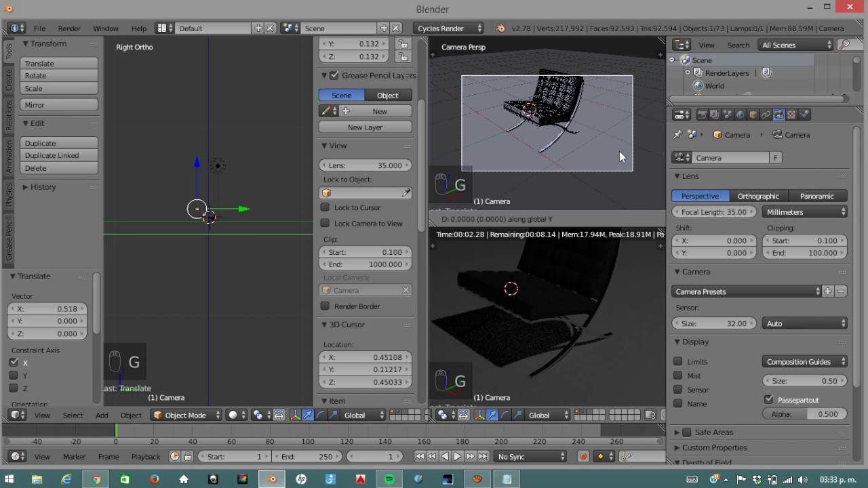Screen dimensions: 868x488
Task: Adjust the Passepartout Alpha slider
Action: [805, 414]
